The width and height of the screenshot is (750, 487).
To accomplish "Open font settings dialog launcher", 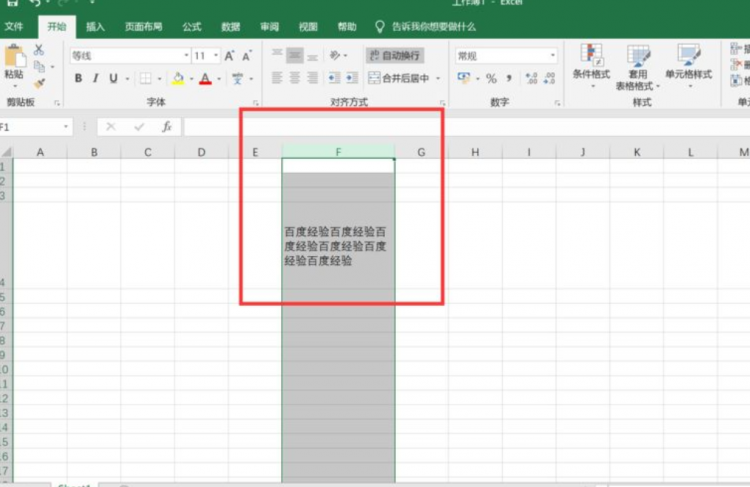I will point(255,102).
